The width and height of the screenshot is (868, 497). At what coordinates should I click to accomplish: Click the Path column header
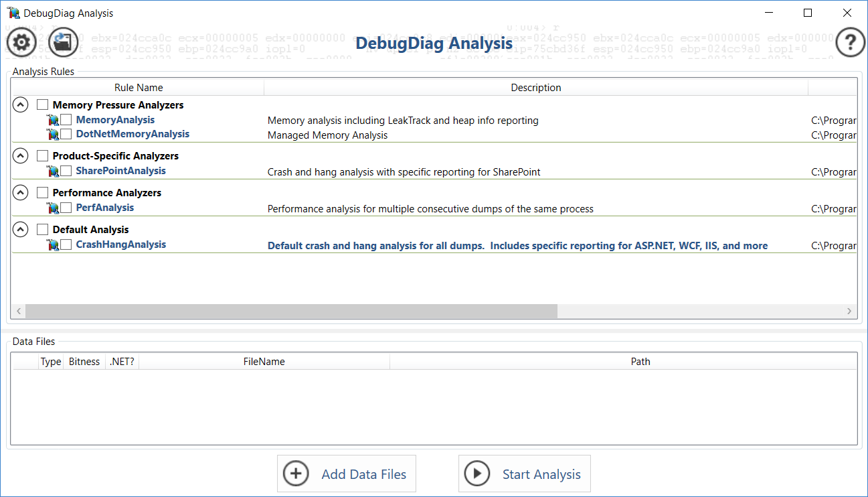click(x=640, y=362)
